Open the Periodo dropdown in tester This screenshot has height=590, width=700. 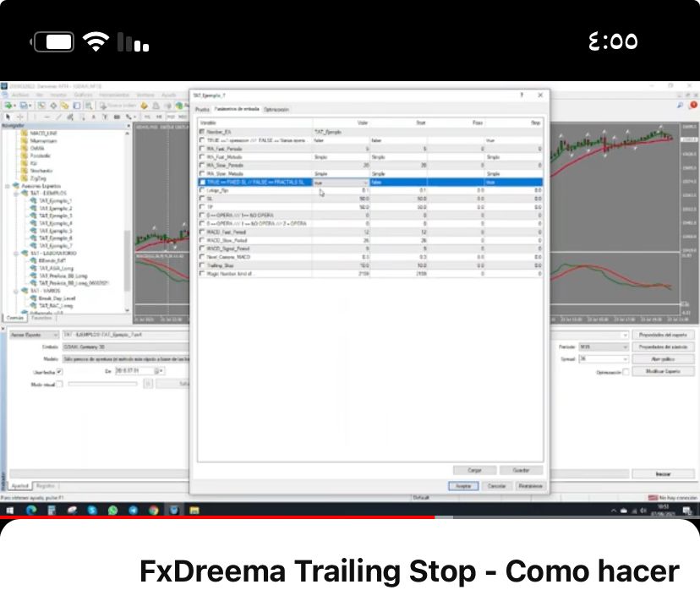[x=604, y=347]
